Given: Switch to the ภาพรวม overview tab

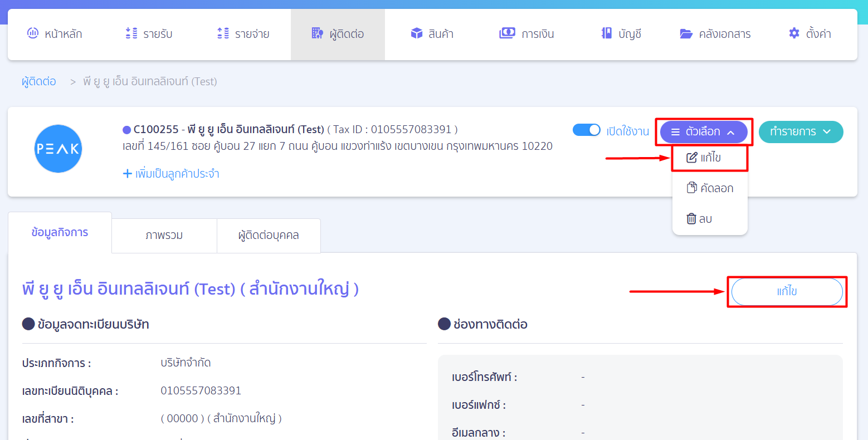Looking at the screenshot, I should (x=164, y=236).
